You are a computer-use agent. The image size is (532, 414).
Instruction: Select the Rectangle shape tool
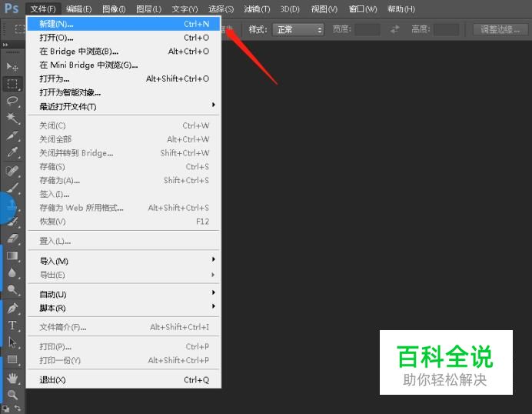12,359
